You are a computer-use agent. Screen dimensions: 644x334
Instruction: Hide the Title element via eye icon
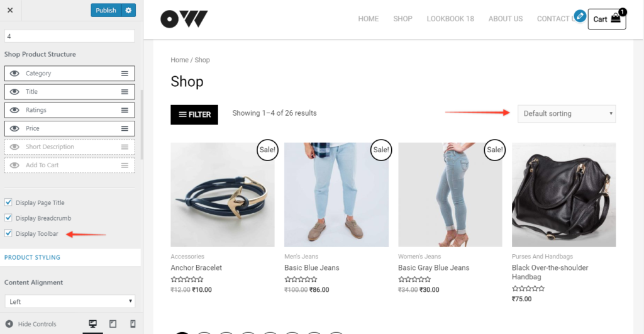coord(14,92)
